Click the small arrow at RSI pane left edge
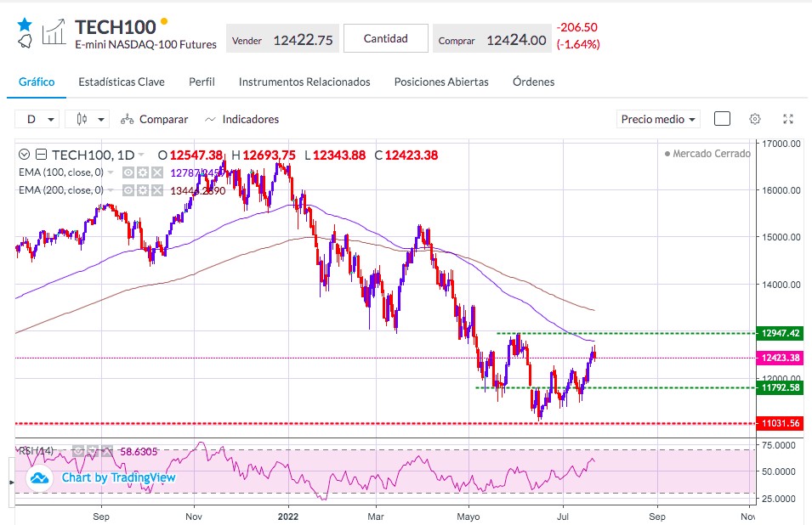Image resolution: width=812 pixels, height=525 pixels. click(x=12, y=482)
